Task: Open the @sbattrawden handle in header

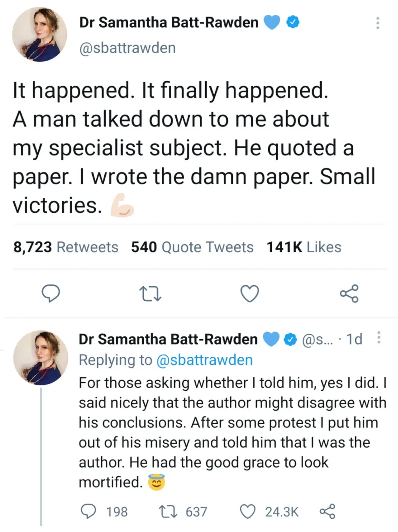Action: [128, 48]
